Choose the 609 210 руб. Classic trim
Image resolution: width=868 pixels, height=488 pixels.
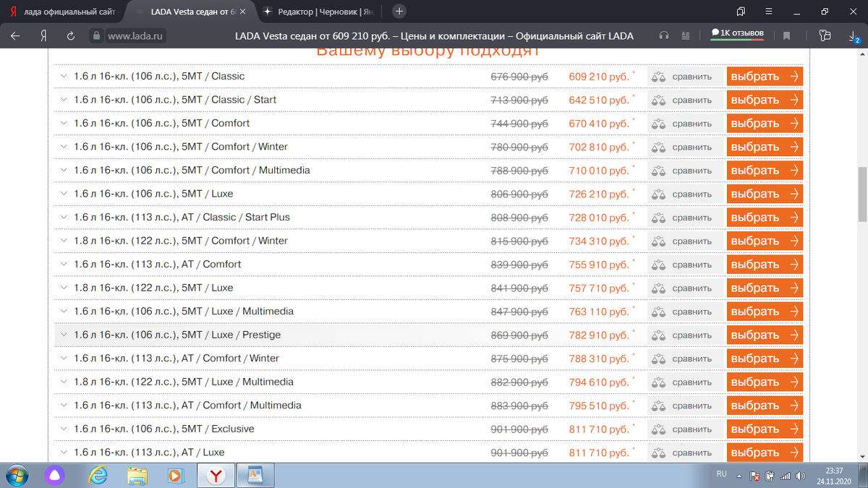pyautogui.click(x=765, y=77)
